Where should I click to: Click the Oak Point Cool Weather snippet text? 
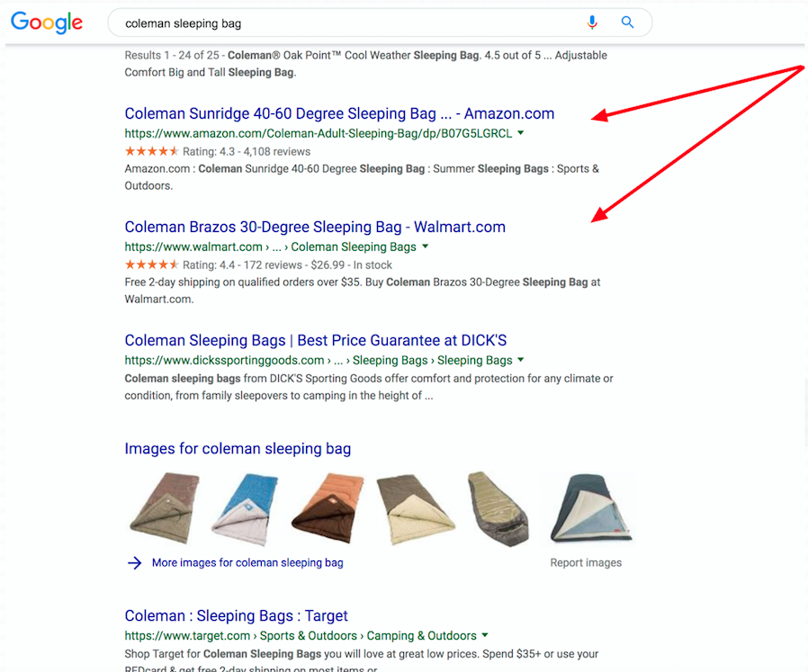click(366, 64)
